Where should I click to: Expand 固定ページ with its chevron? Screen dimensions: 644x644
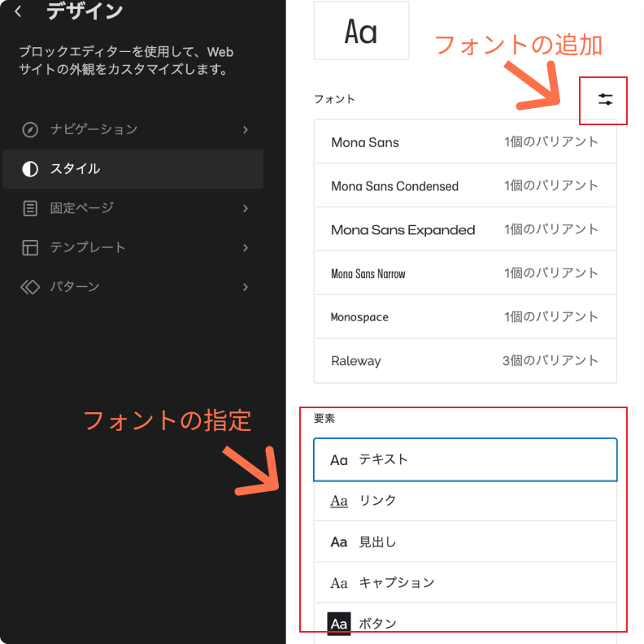tap(246, 208)
